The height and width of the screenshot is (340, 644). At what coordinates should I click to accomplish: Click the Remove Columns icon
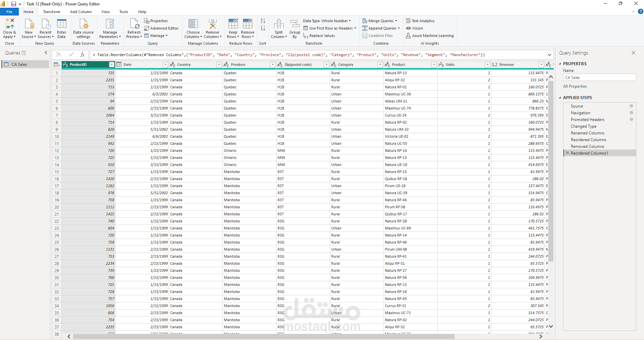click(x=212, y=24)
